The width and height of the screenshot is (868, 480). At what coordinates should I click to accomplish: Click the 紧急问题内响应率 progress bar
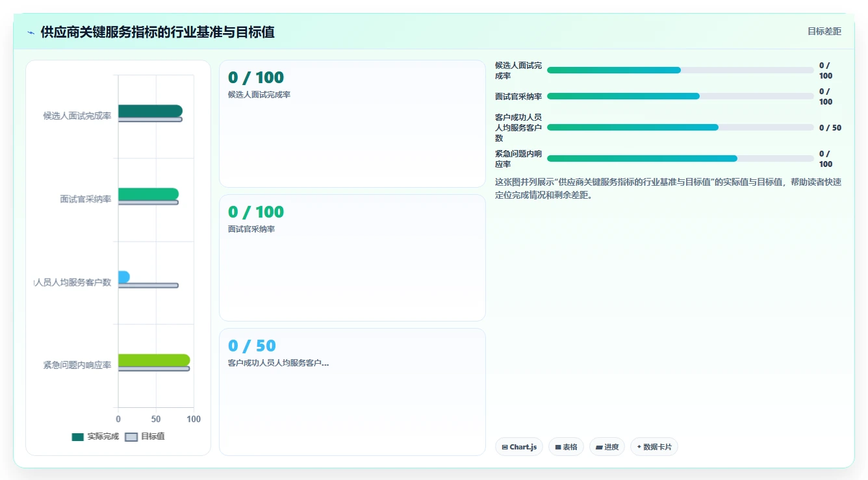pos(680,158)
